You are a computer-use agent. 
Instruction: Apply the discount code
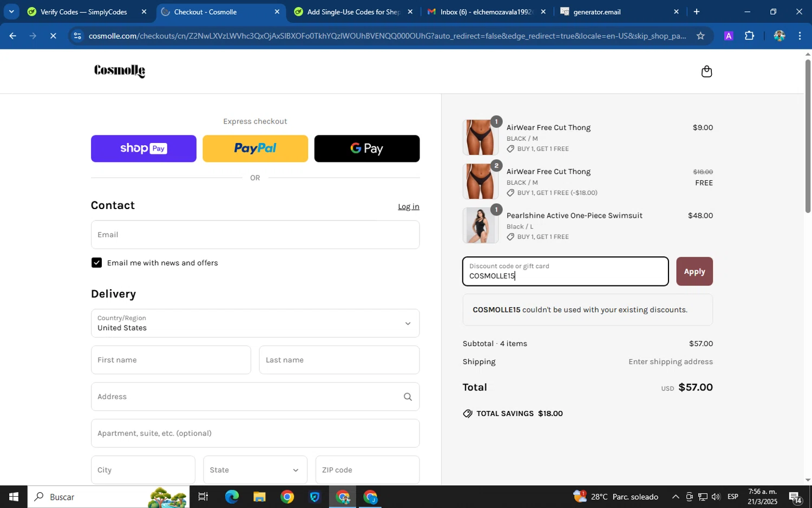tap(694, 271)
